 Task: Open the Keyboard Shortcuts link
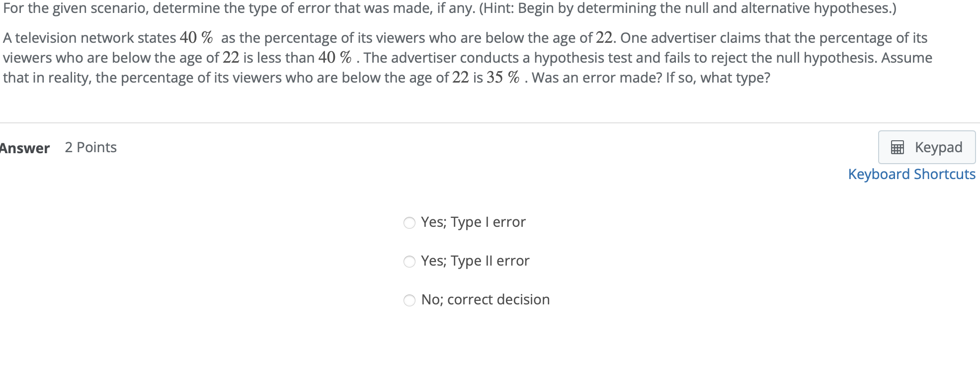click(911, 174)
